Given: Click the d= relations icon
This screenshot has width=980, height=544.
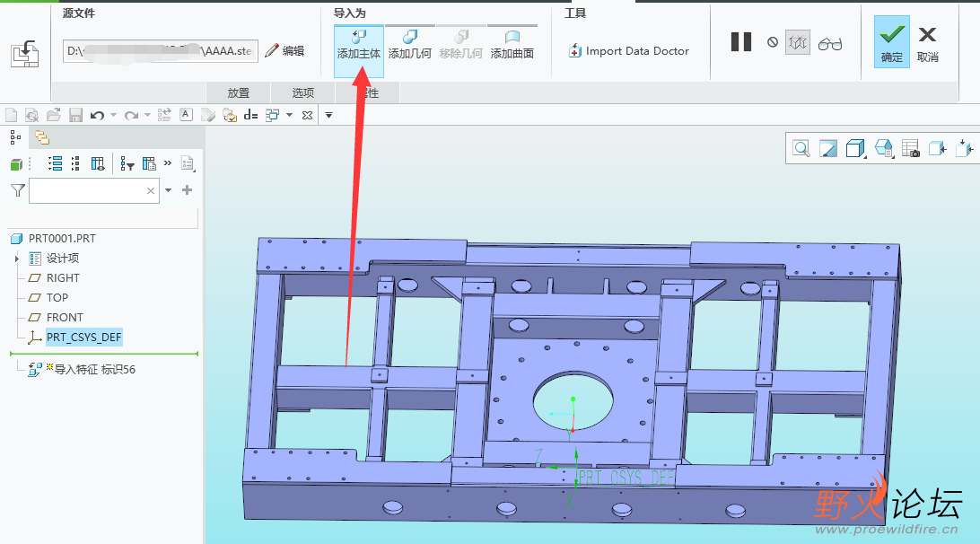Looking at the screenshot, I should 250,115.
